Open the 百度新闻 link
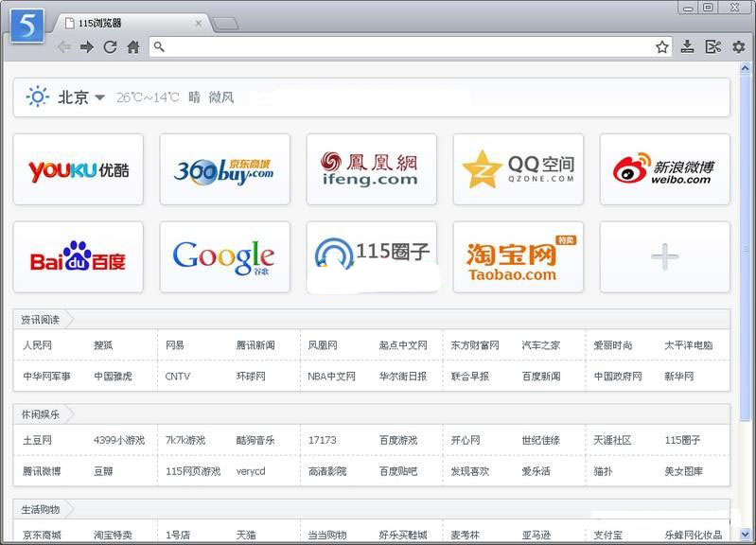Viewport: 756px width, 545px height. tap(541, 377)
